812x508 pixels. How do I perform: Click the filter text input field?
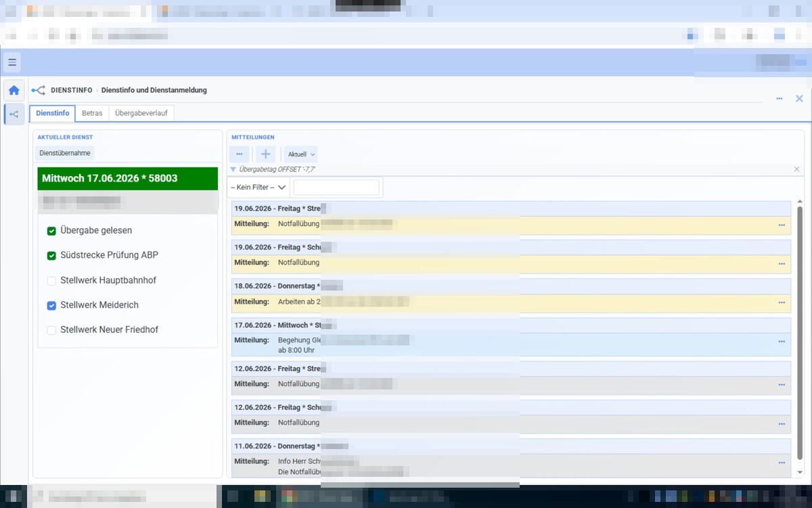336,187
